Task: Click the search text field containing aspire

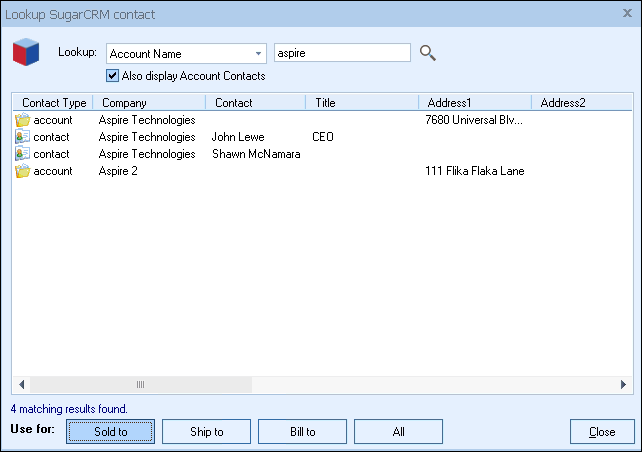Action: click(x=341, y=53)
